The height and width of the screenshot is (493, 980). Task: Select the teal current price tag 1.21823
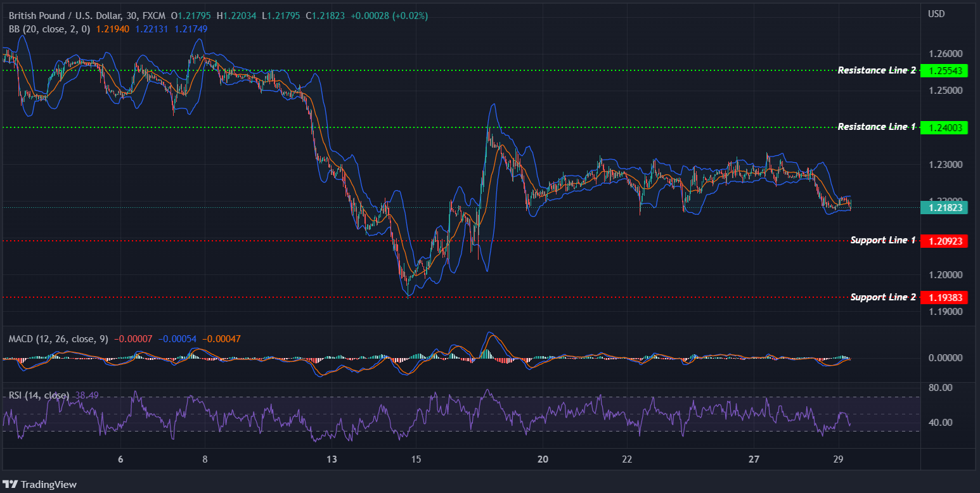pyautogui.click(x=944, y=207)
